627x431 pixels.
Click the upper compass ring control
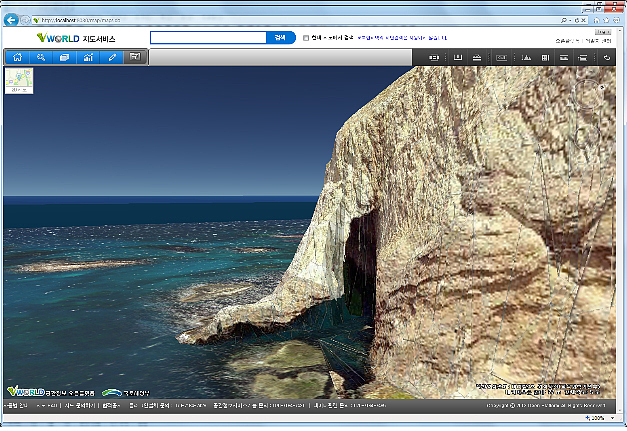pos(587,94)
